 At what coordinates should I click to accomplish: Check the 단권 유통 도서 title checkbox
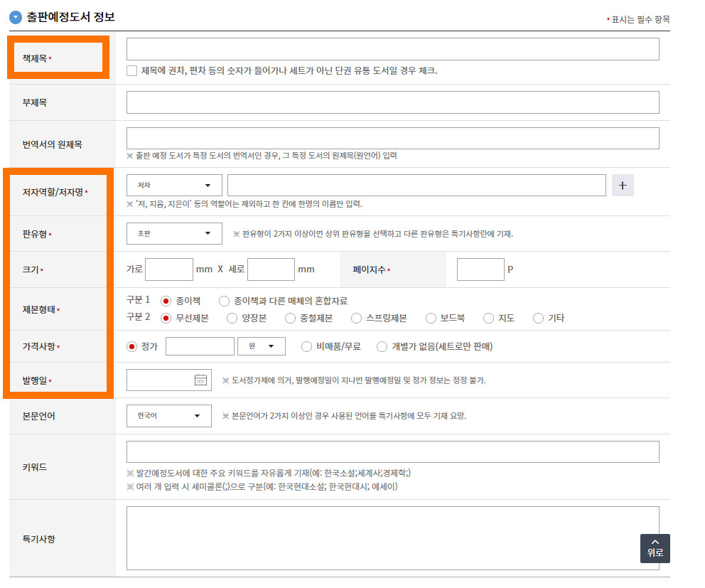point(131,70)
